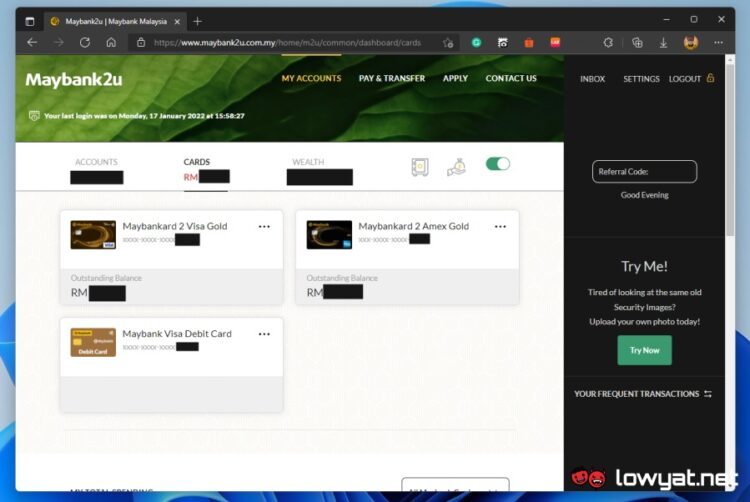Open options menu for Maybankard 2 Amex Gold
Image resolution: width=750 pixels, height=502 pixels.
(500, 227)
